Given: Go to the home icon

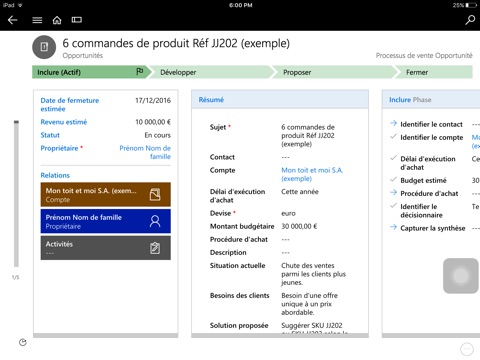Looking at the screenshot, I should pos(57,20).
